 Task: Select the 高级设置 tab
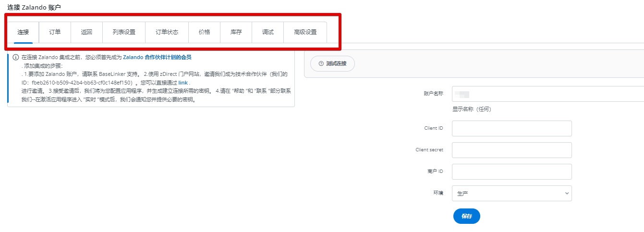(305, 32)
